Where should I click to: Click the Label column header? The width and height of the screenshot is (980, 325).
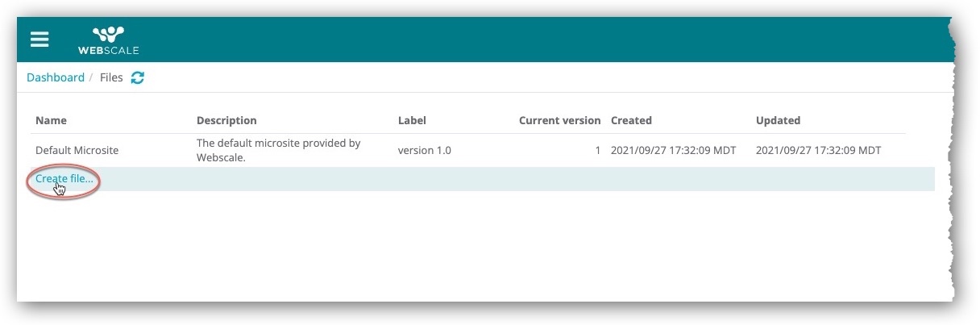pos(412,120)
